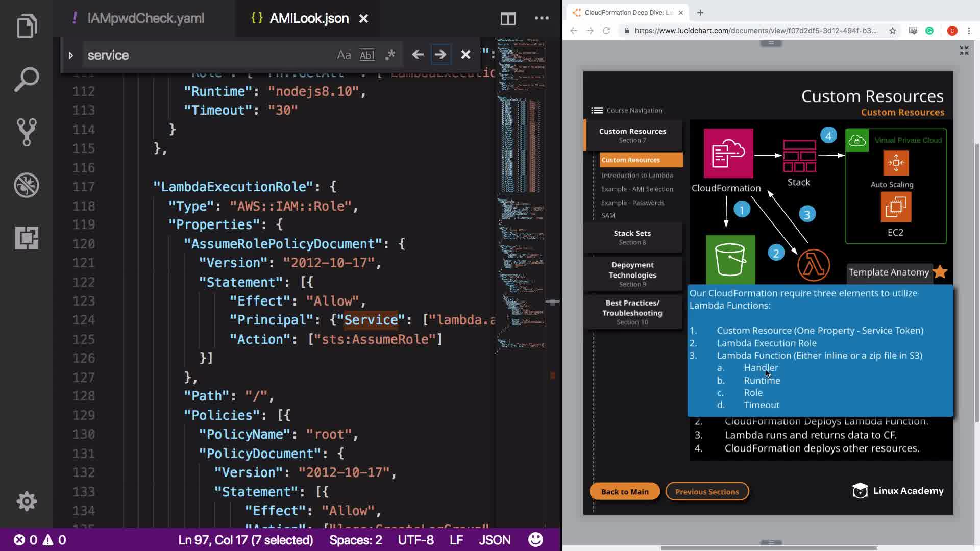The image size is (980, 551).
Task: Click the find input field containing service
Action: point(204,55)
